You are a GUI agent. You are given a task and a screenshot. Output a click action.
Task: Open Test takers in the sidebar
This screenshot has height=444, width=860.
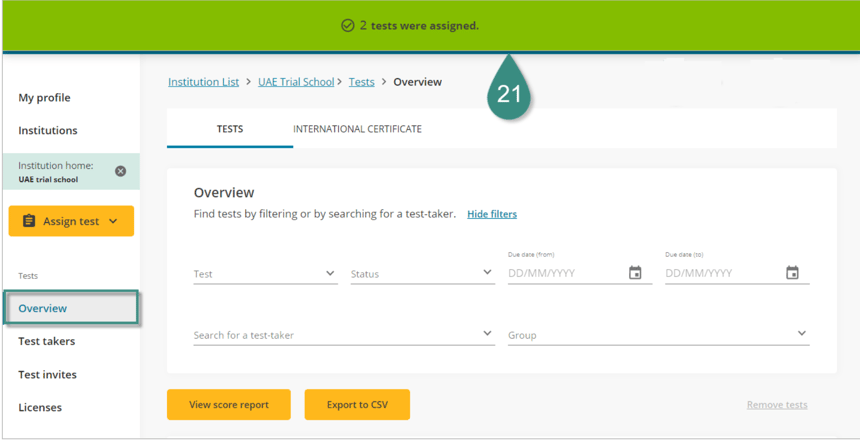coord(47,341)
